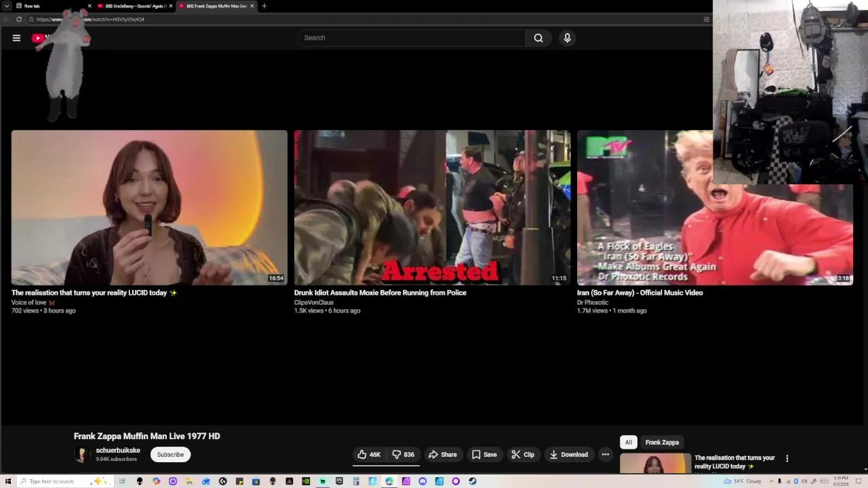Select the Frank Zappa filter chip
This screenshot has width=868, height=488.
(x=662, y=443)
